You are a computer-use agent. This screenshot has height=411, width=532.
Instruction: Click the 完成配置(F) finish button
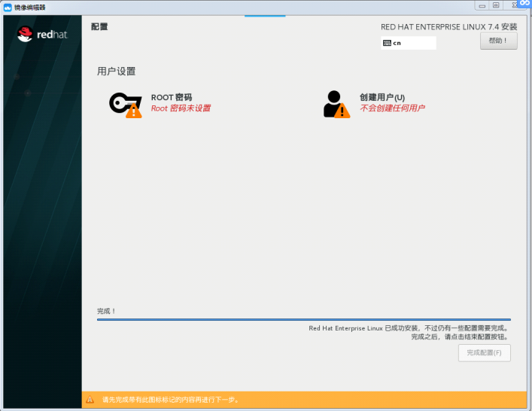coord(485,352)
